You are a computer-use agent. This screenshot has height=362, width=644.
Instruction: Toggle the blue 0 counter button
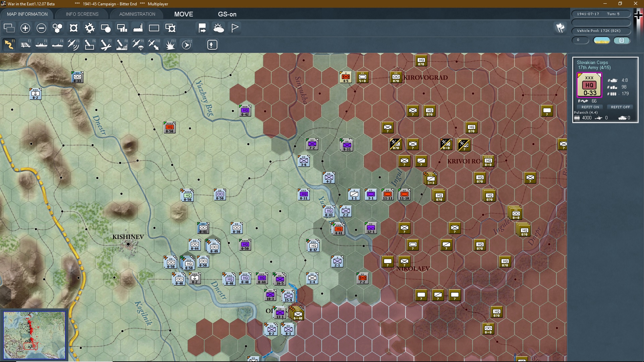tap(622, 40)
